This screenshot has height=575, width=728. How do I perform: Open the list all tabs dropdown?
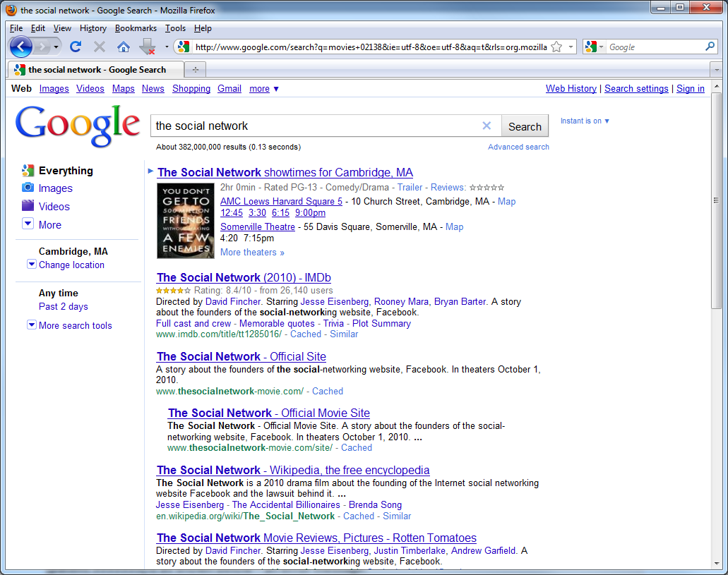click(x=717, y=70)
